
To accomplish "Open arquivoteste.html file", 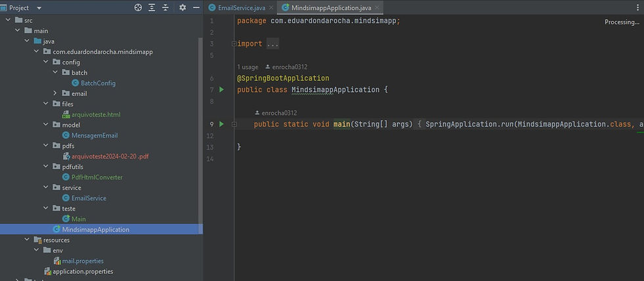I will 96,114.
